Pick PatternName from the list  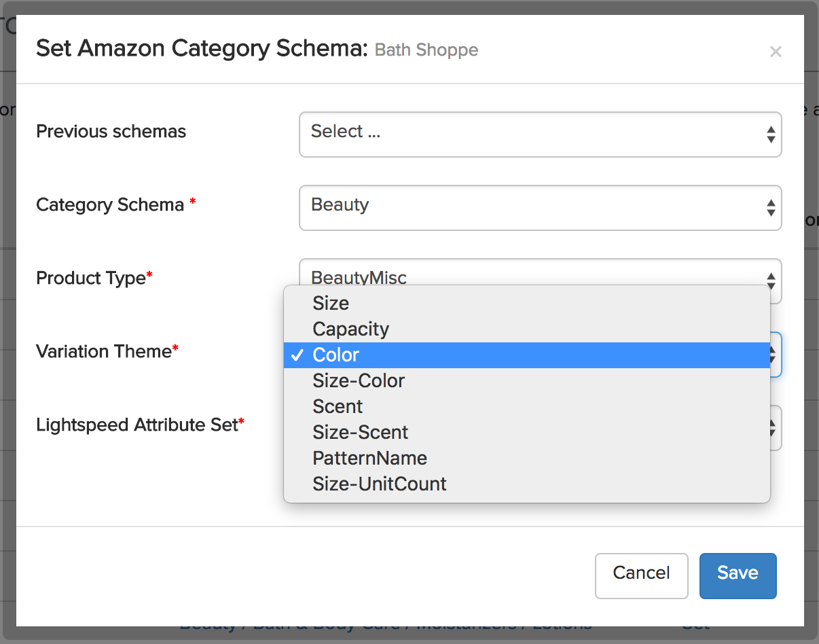[x=369, y=459]
